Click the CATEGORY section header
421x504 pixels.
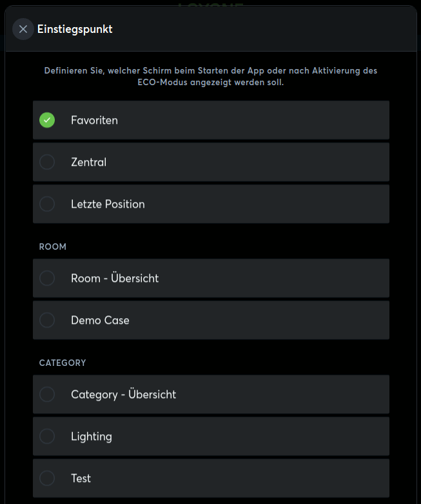[63, 363]
